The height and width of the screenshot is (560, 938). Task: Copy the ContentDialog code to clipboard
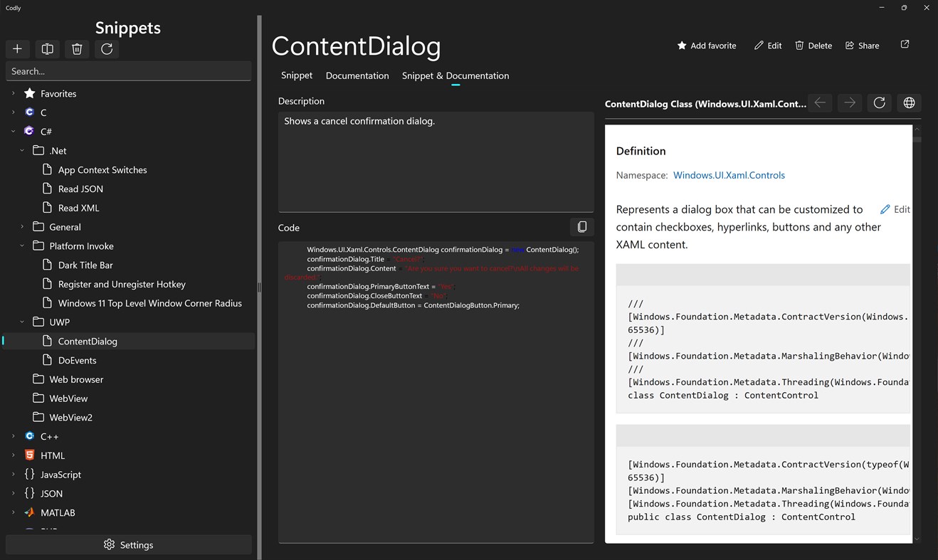pyautogui.click(x=582, y=226)
